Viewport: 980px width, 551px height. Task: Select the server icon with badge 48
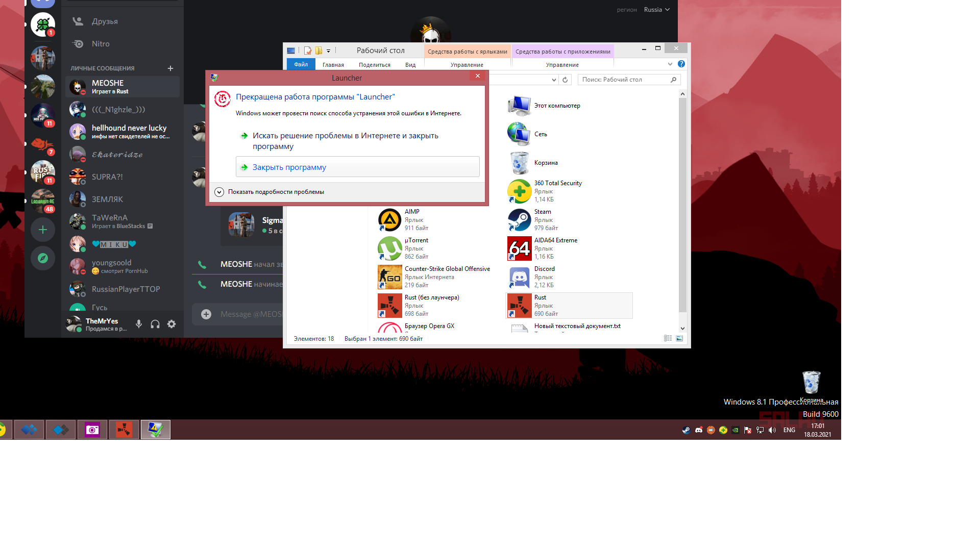[43, 201]
